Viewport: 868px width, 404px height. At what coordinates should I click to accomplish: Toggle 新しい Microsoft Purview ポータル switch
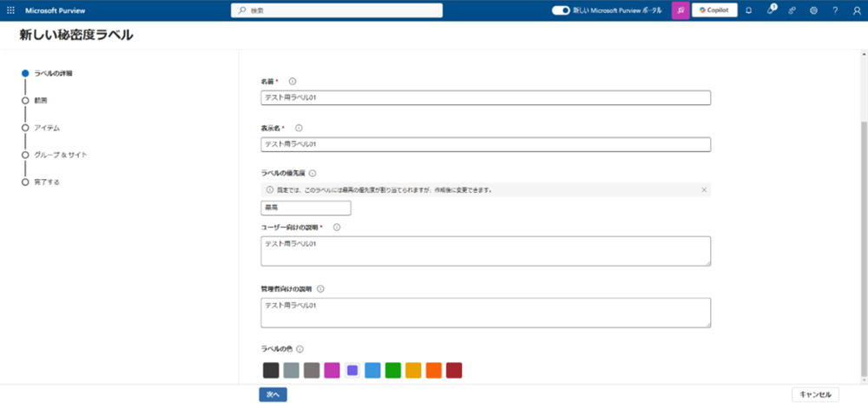561,10
